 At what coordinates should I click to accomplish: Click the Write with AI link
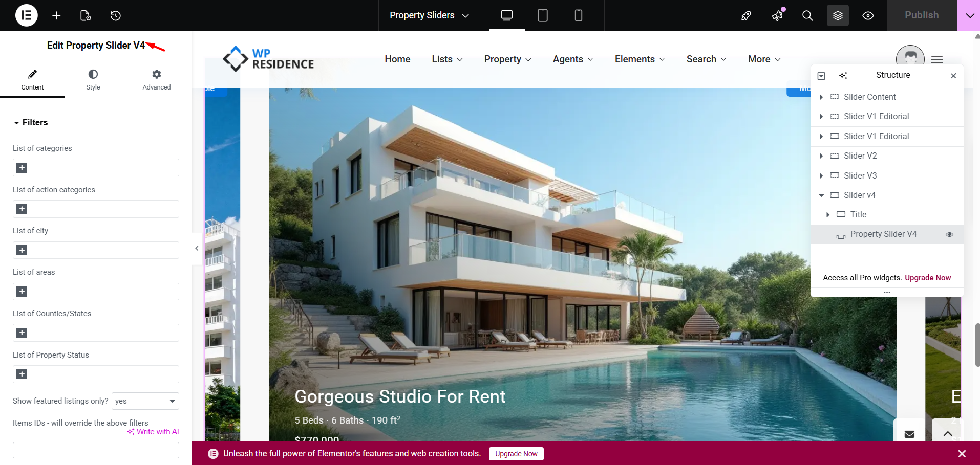[153, 432]
